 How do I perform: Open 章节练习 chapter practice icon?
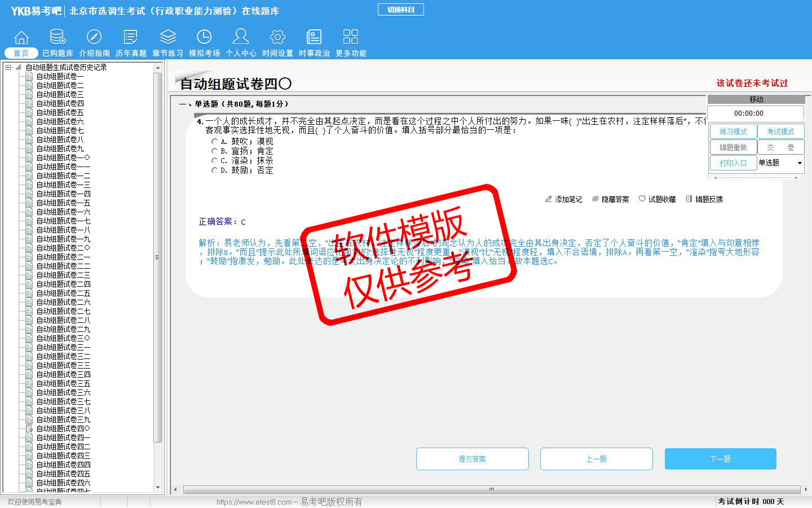tap(167, 37)
